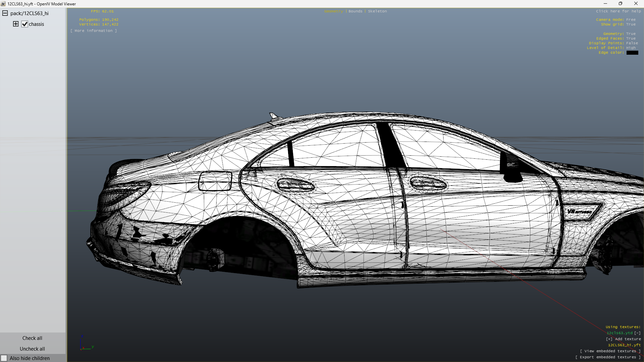Restore down the Model Viewer window
644x362 pixels.
coord(620,4)
